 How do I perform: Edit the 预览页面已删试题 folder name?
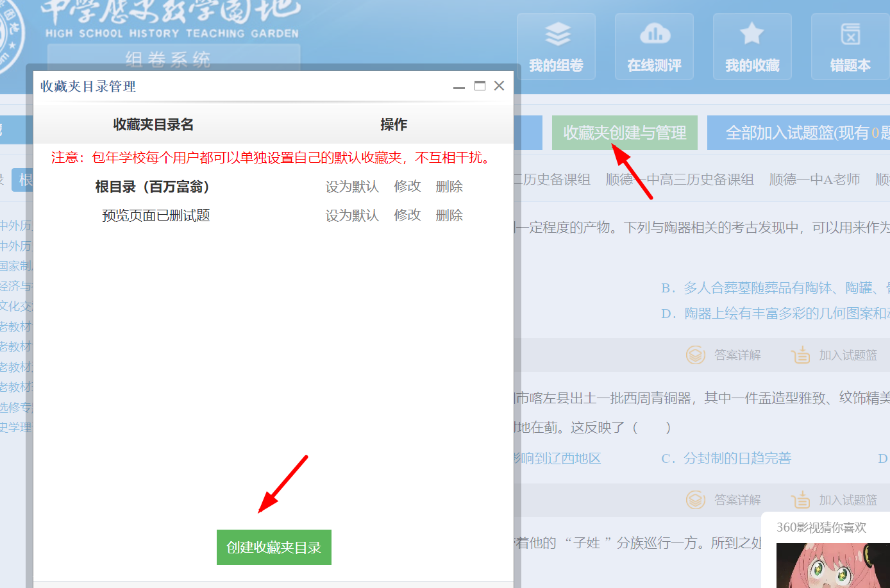point(407,215)
